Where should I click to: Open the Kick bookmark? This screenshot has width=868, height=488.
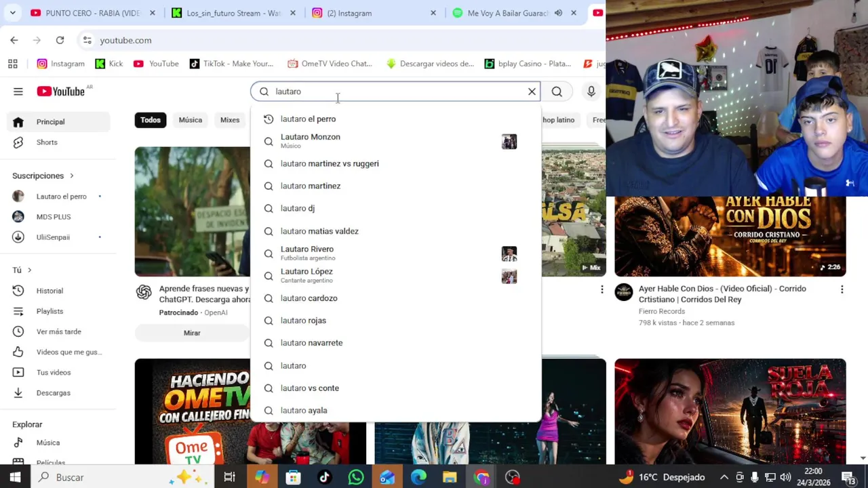tap(109, 64)
